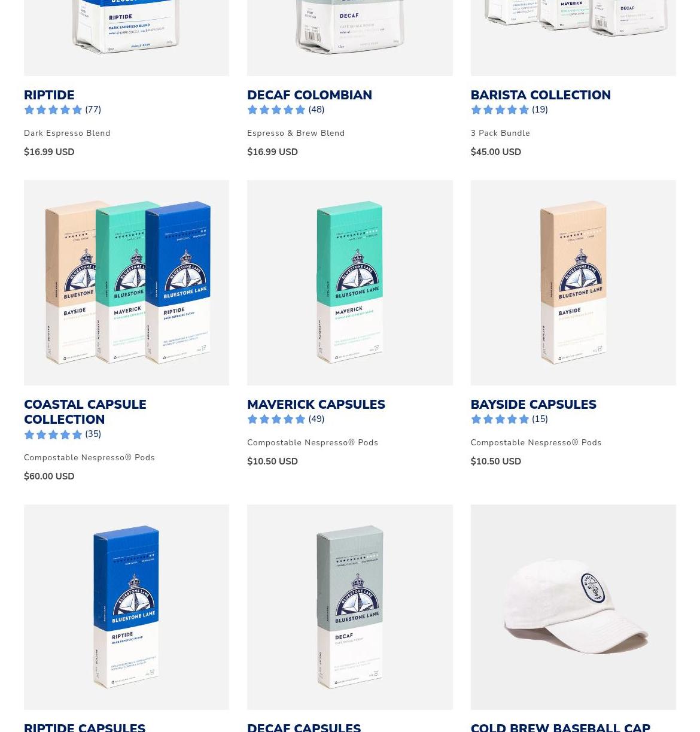The image size is (700, 732).
Task: Open the Maverick Capsules 49 reviews count
Action: click(x=316, y=419)
